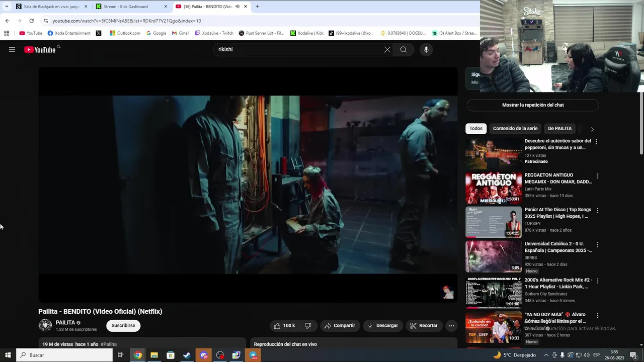The height and width of the screenshot is (362, 644).
Task: Clear the 'rikishi' search text
Action: tap(387, 49)
